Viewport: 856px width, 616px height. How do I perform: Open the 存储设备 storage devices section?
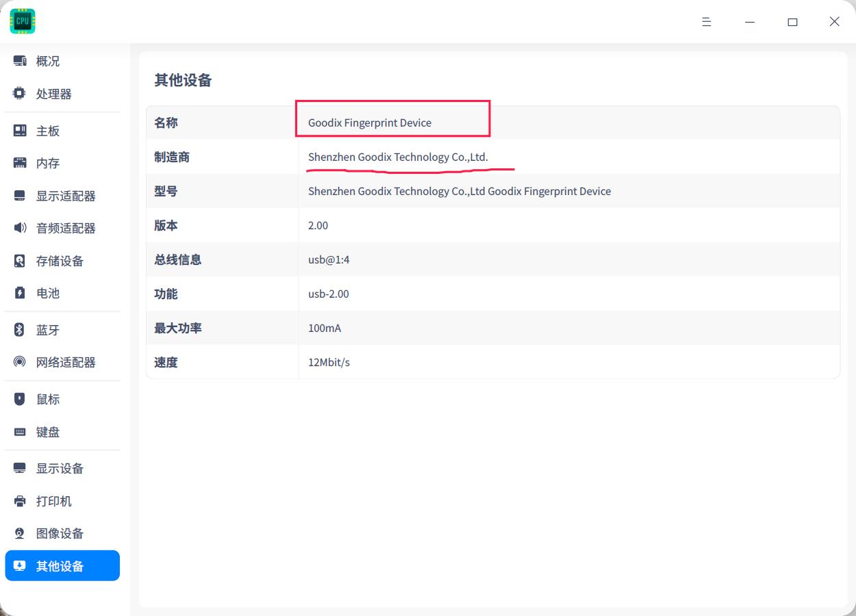pyautogui.click(x=59, y=261)
